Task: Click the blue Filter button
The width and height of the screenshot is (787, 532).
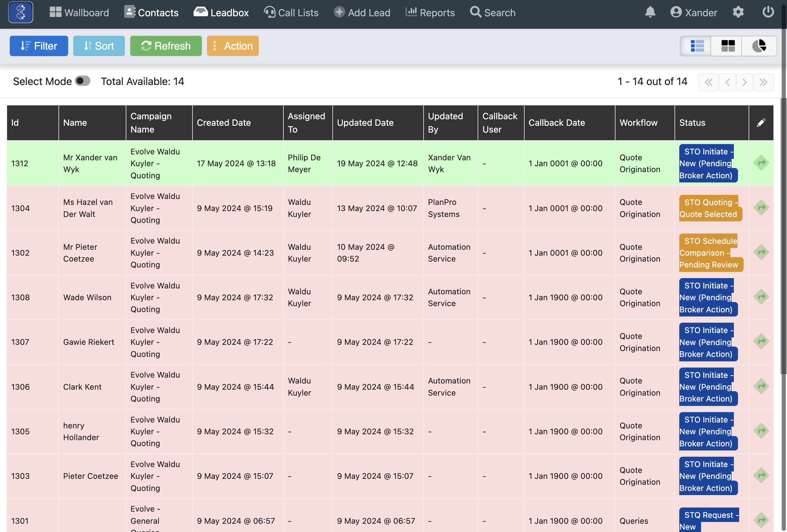Action: 39,46
